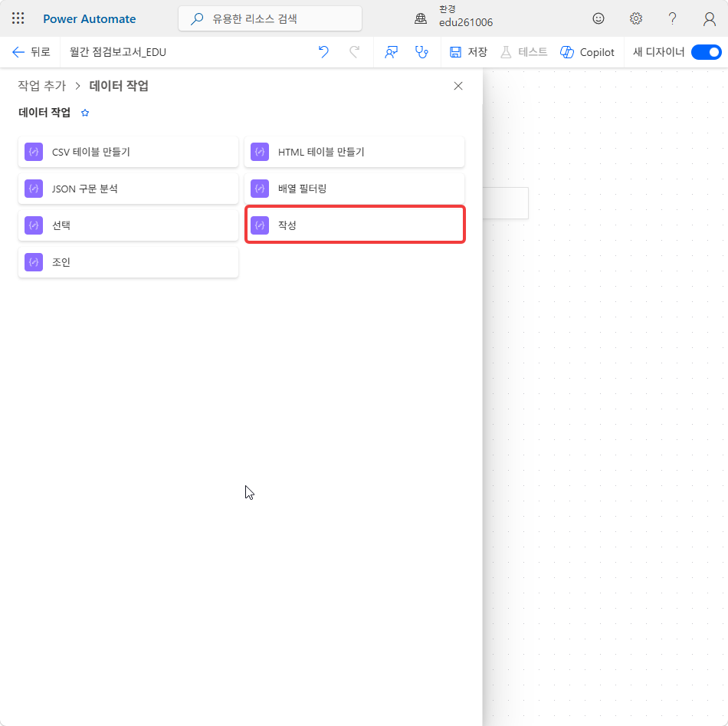Go back with the 뒤로 button
The width and height of the screenshot is (728, 726).
(x=31, y=52)
